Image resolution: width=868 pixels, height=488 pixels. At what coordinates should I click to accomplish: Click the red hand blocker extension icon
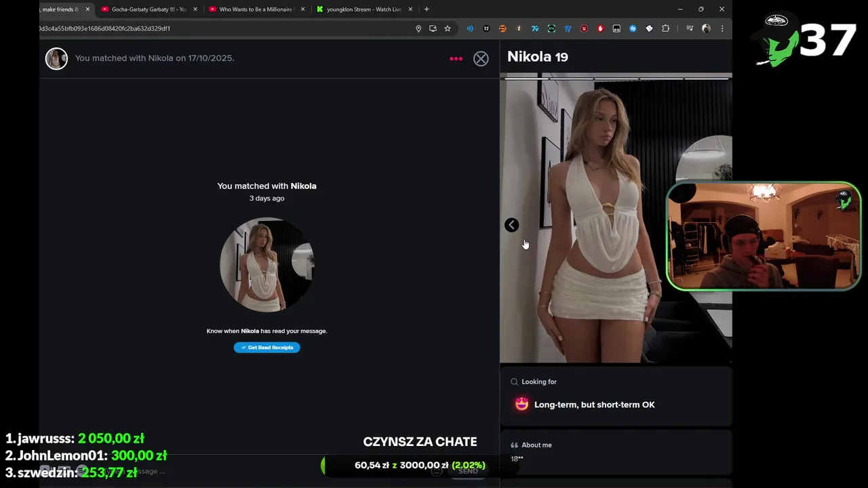(600, 28)
